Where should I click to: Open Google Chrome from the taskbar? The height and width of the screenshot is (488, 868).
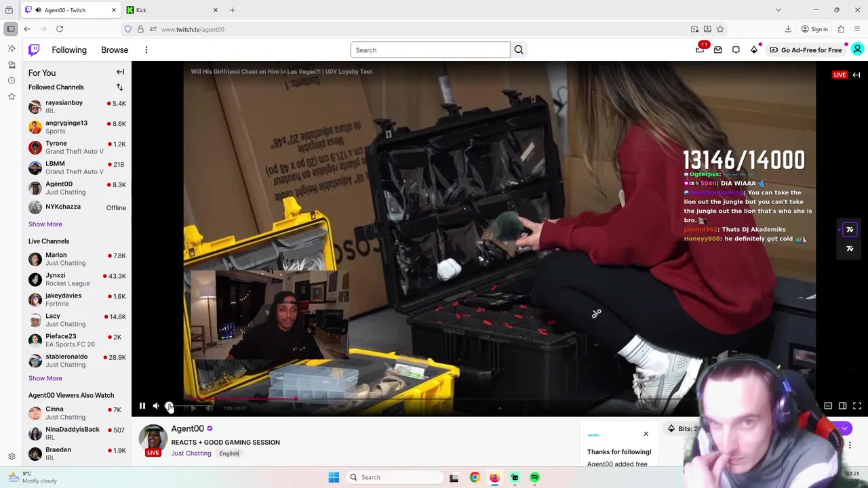click(x=475, y=477)
